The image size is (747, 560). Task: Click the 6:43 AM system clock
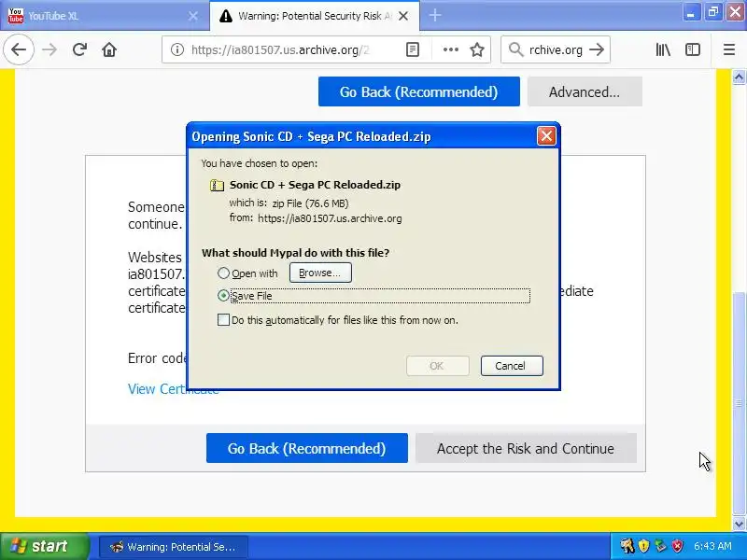coord(712,546)
